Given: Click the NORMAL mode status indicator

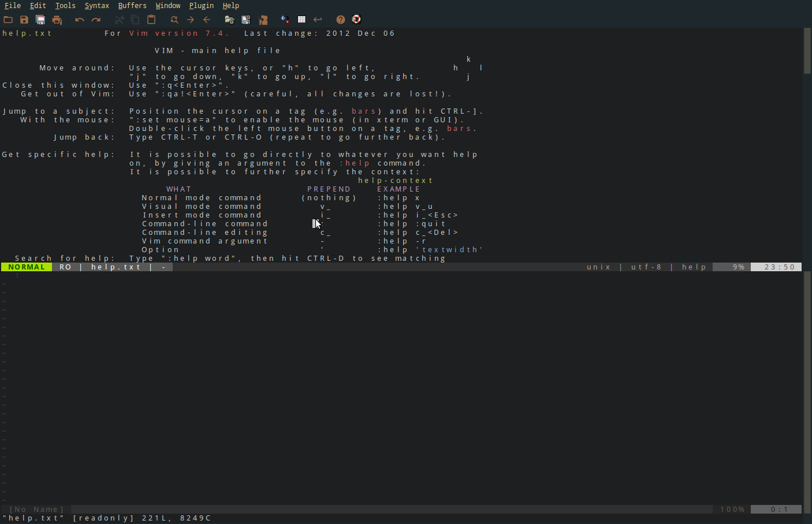Looking at the screenshot, I should [27, 267].
